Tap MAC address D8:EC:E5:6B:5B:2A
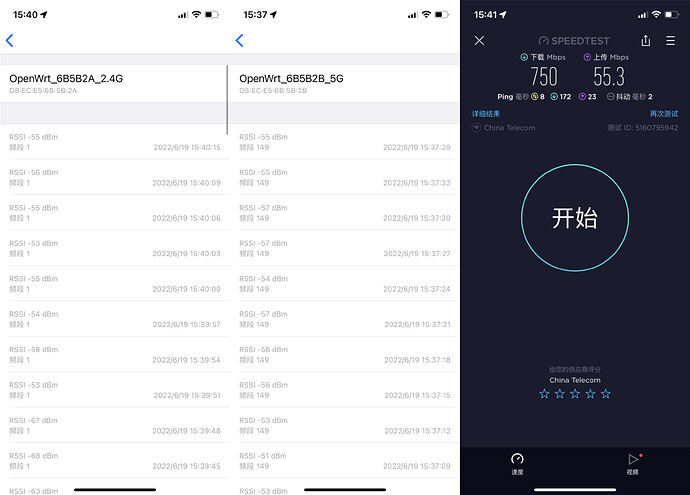The image size is (690, 495). (43, 91)
